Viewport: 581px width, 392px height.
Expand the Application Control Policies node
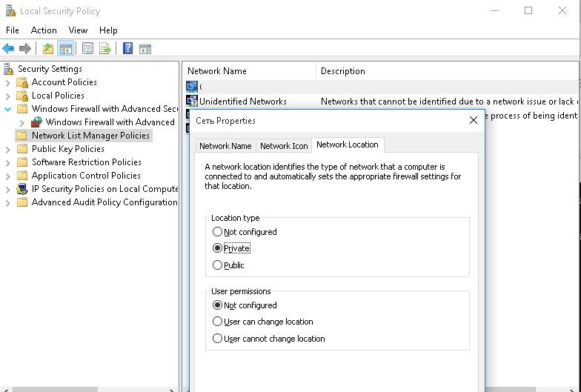point(7,176)
